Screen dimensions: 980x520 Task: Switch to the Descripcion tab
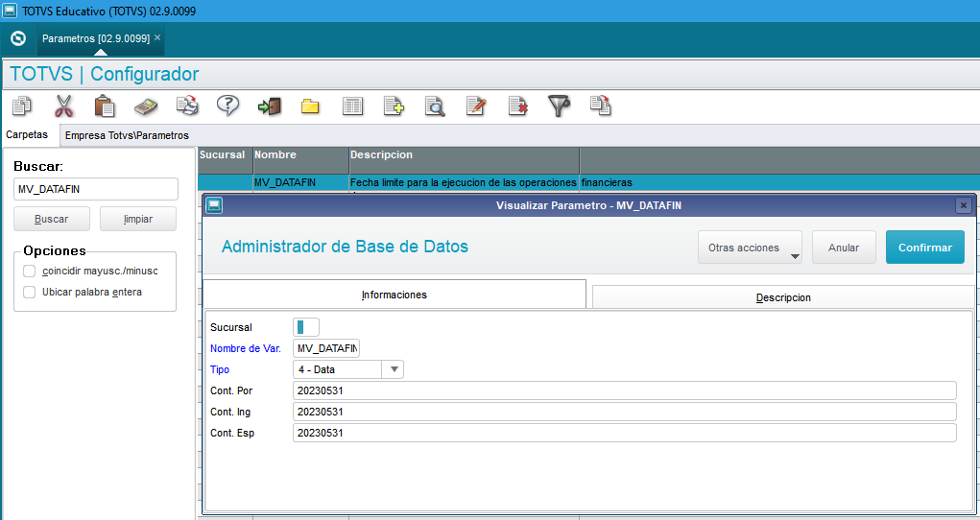pos(783,297)
